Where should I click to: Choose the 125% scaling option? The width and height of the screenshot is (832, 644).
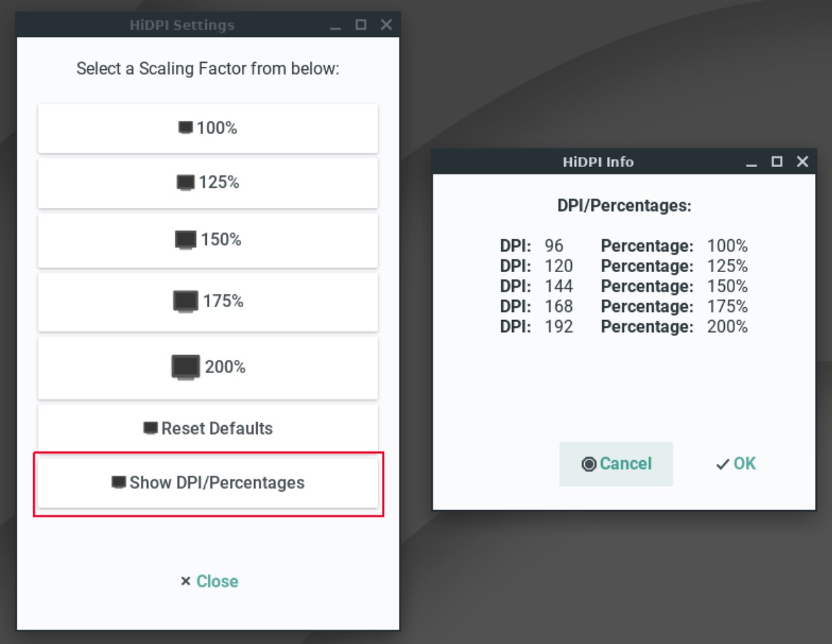click(x=207, y=183)
